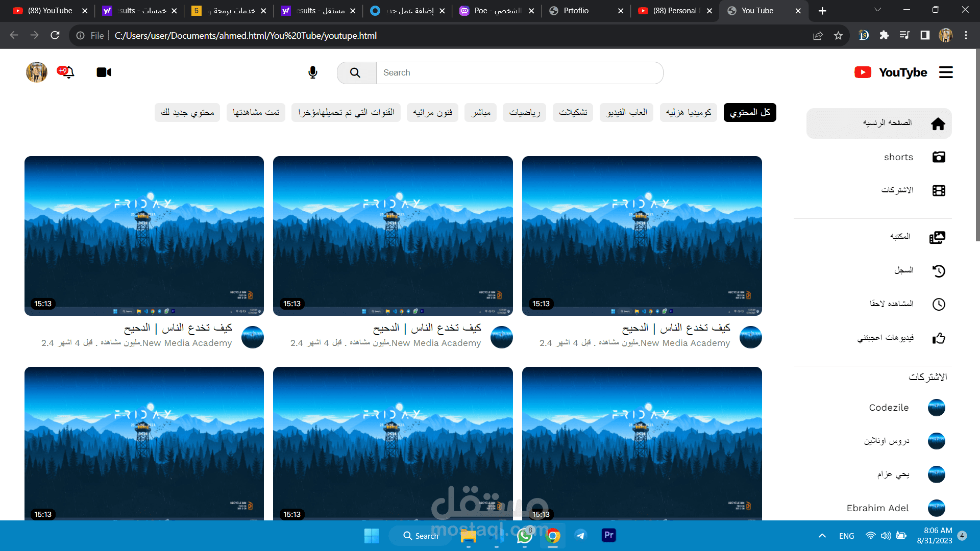Select the home (الصفحه الرئسيه) sidebar icon
The height and width of the screenshot is (551, 980).
[x=938, y=123]
